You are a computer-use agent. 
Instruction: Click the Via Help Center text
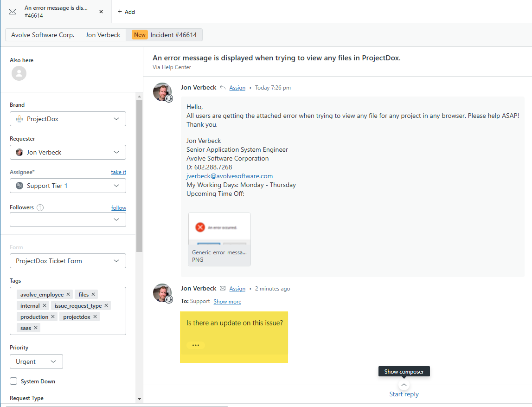point(172,67)
